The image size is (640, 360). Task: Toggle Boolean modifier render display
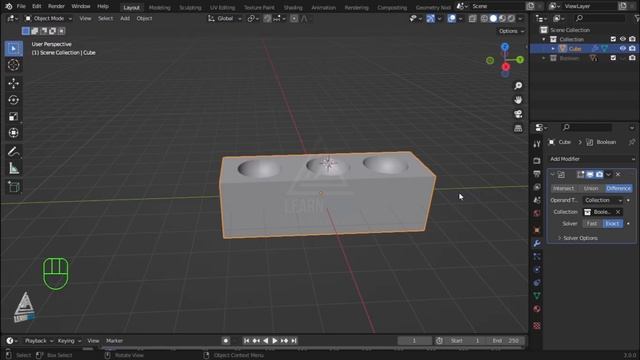coord(599,175)
